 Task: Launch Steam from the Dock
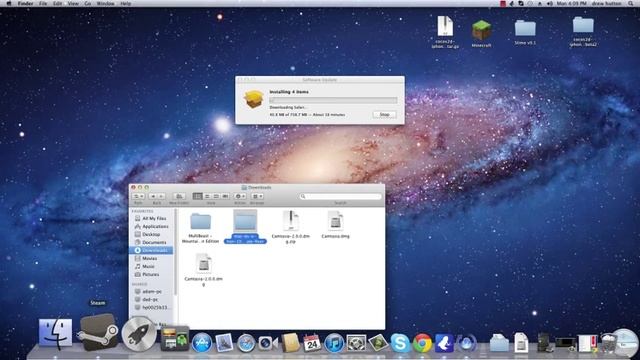pyautogui.click(x=98, y=332)
